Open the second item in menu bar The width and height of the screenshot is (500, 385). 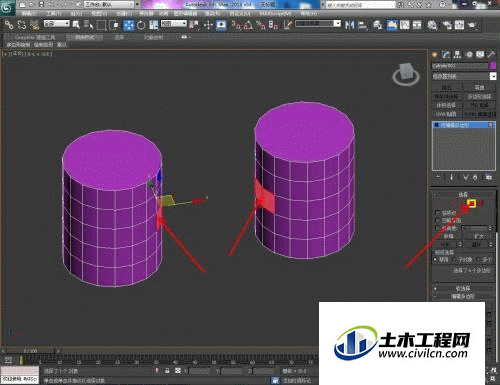pyautogui.click(x=53, y=14)
